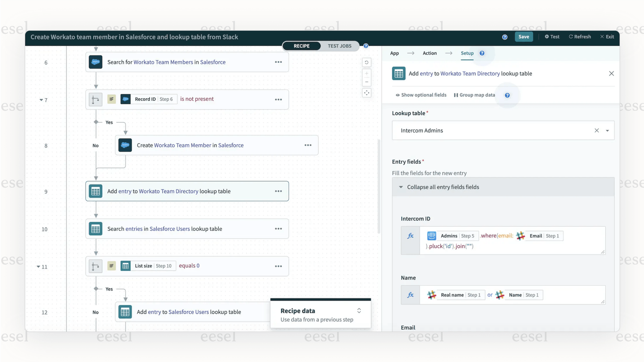The height and width of the screenshot is (362, 644).
Task: Click the Recipe data step selector arrows
Action: tap(359, 311)
